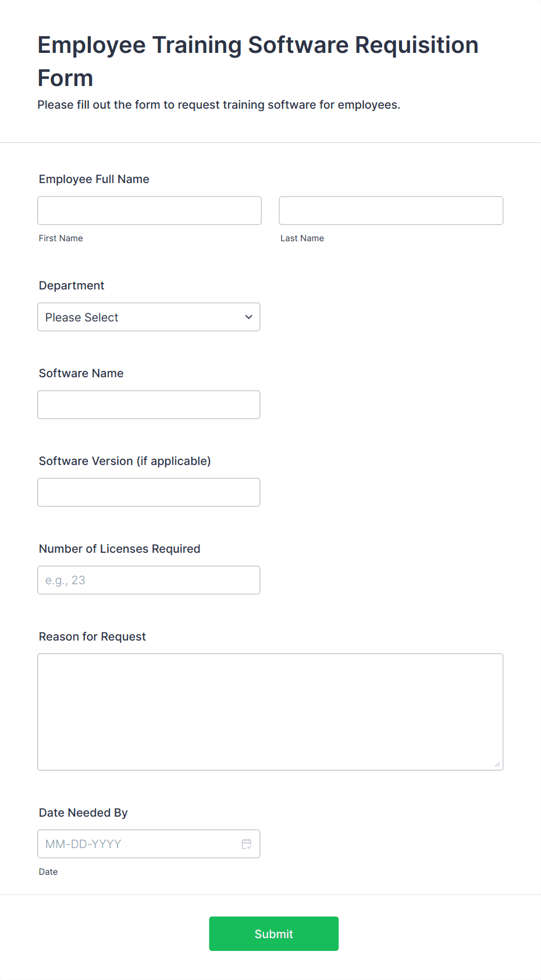
Task: Submit the requisition form
Action: pyautogui.click(x=274, y=934)
